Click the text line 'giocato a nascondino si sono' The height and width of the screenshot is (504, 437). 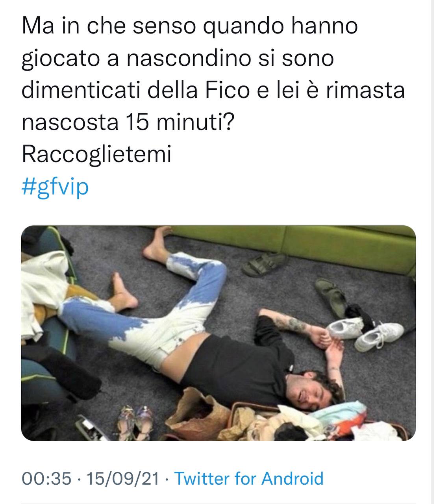[x=178, y=59]
